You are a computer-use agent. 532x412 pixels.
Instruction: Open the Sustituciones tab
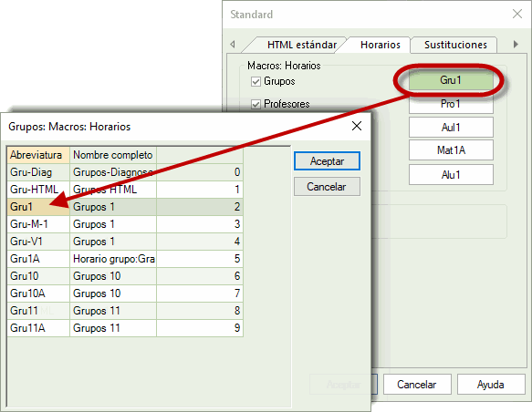tap(455, 45)
